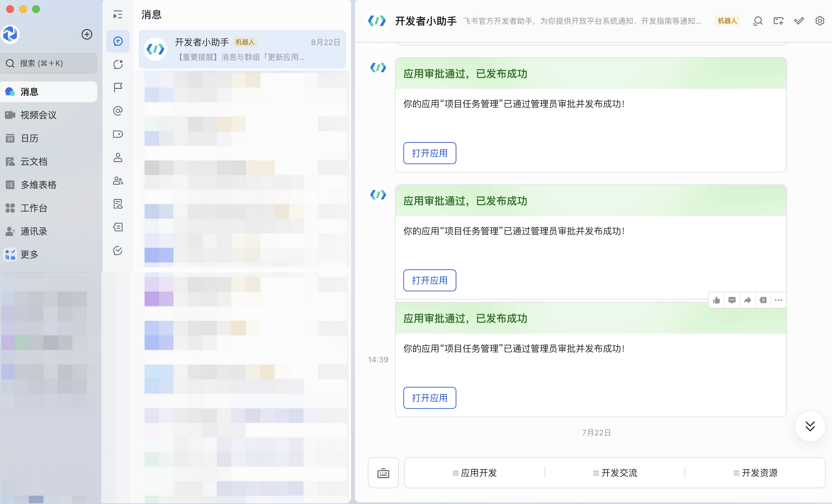Open the @ mentions filter
832x504 pixels.
[x=118, y=111]
